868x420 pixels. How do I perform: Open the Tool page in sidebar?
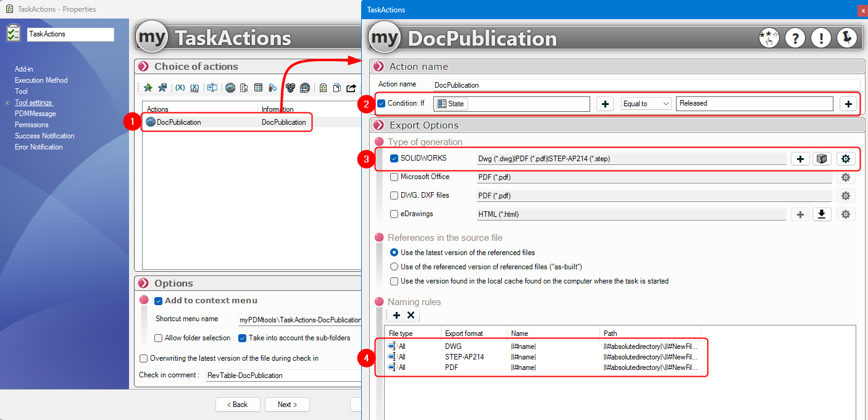(21, 91)
